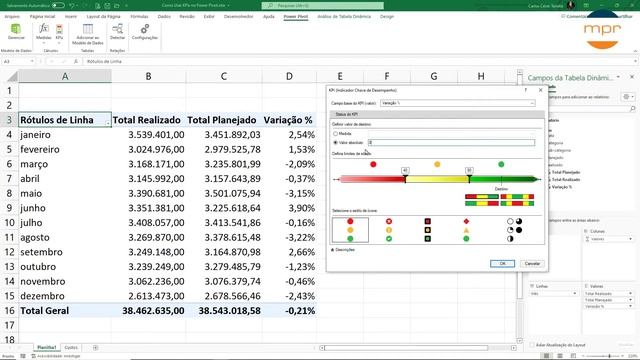640x360 pixels.
Task: Open the Name Box dropdown arrow
Action: [32, 61]
